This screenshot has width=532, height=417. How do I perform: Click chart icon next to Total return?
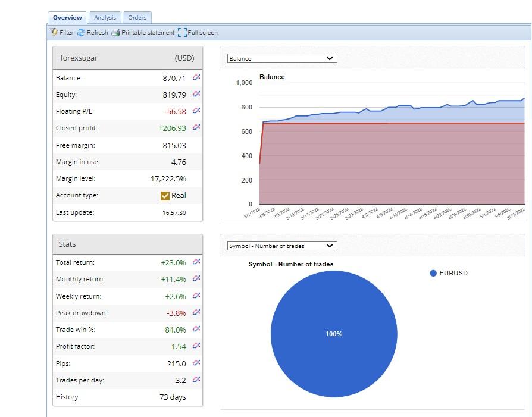(196, 262)
